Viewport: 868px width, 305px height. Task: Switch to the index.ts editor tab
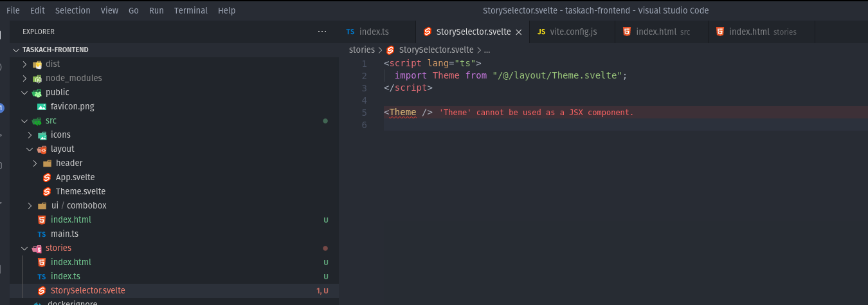[377, 32]
